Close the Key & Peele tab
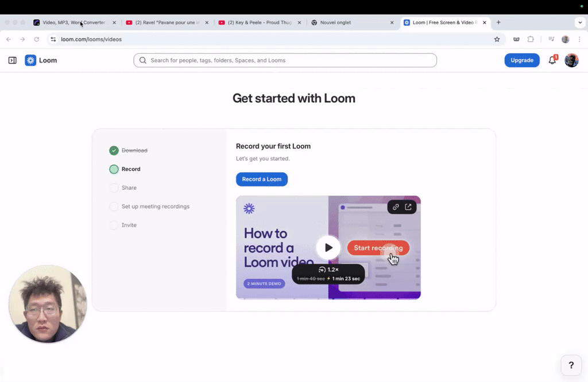The height and width of the screenshot is (382, 588). [x=299, y=22]
